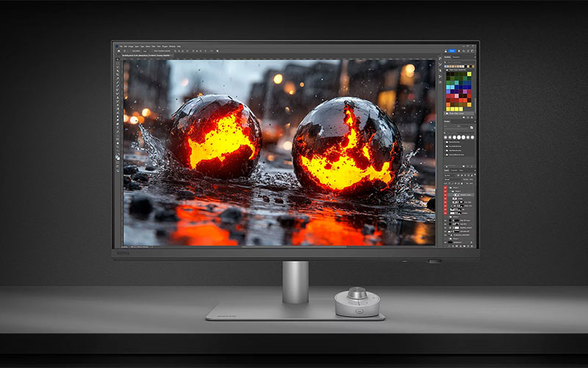588x368 pixels.
Task: Click the Search Swatches field
Action: point(460,63)
